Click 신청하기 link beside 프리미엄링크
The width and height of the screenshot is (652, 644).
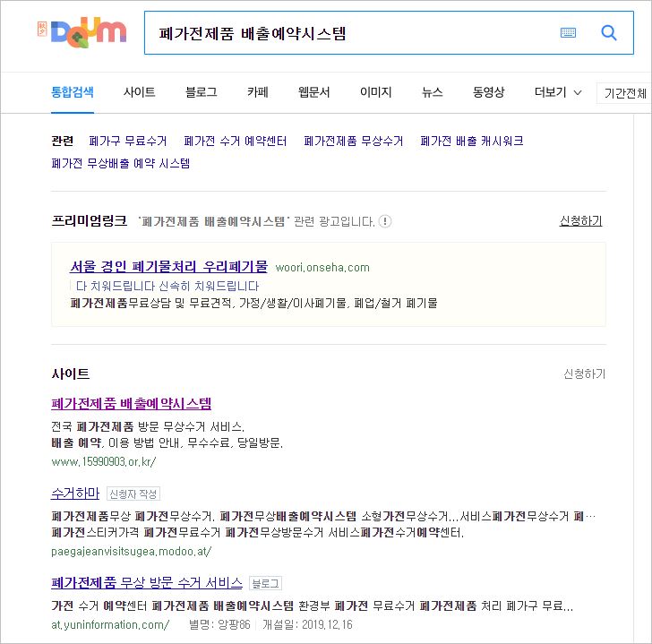click(x=581, y=220)
